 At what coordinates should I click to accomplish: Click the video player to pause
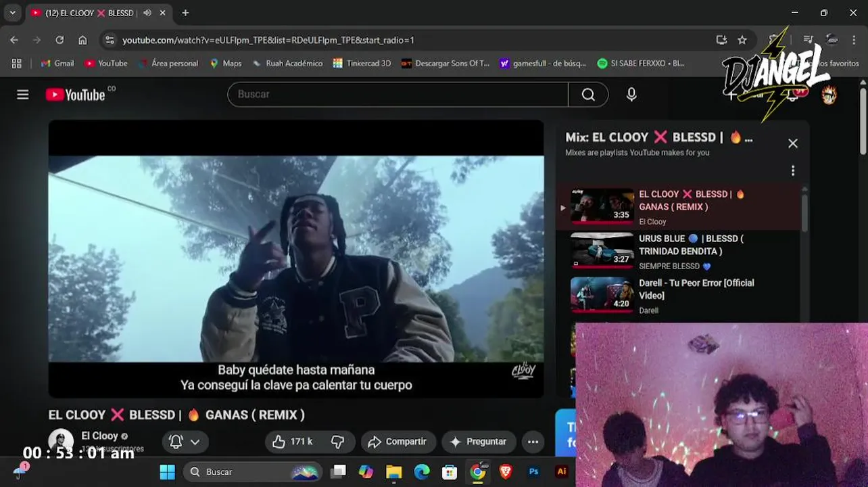pyautogui.click(x=296, y=259)
